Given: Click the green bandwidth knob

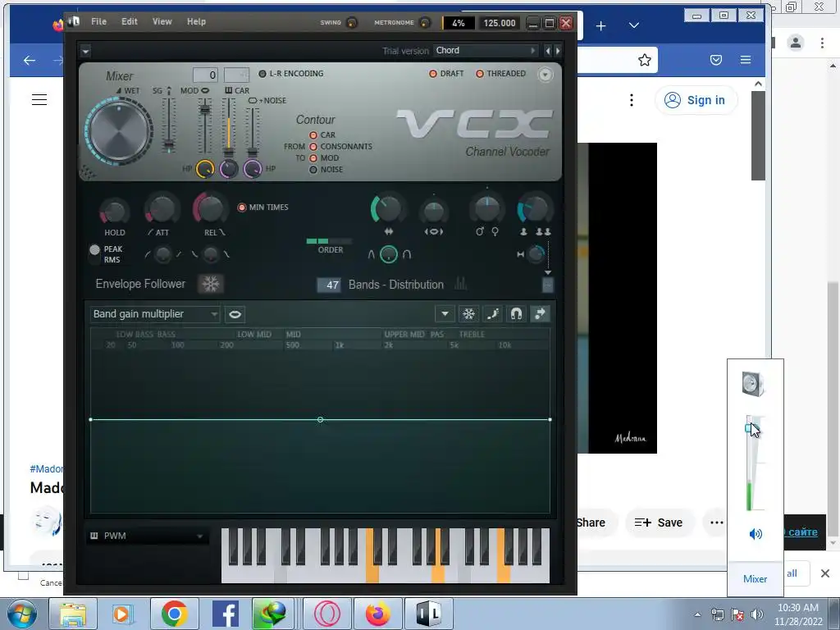Looking at the screenshot, I should click(x=387, y=209).
